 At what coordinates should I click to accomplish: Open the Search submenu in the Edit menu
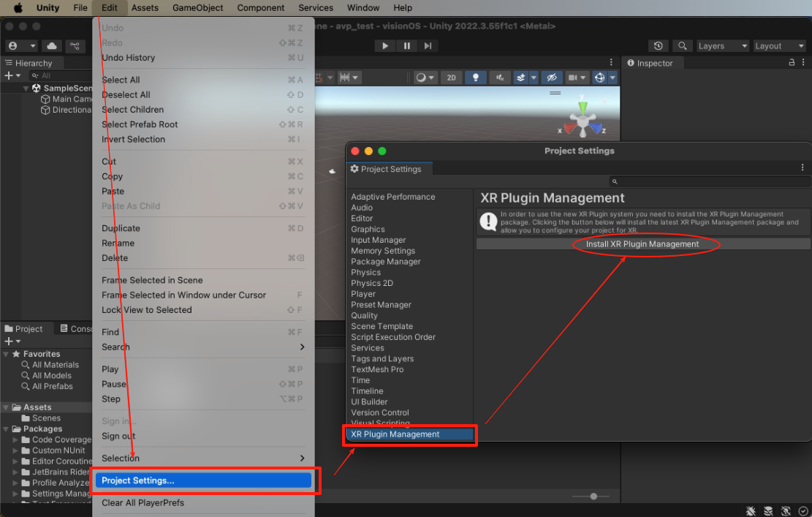click(203, 347)
